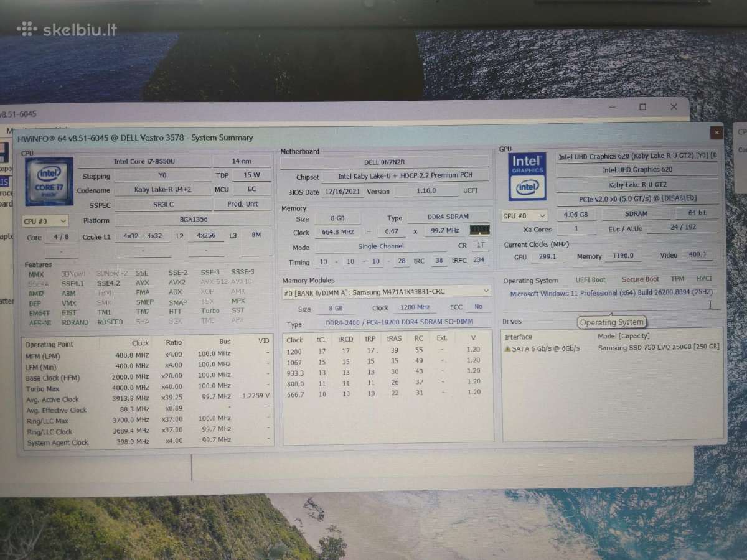The height and width of the screenshot is (560, 747).
Task: Expand the memory module BANK 0/DIMM A dropdown
Action: pyautogui.click(x=387, y=291)
